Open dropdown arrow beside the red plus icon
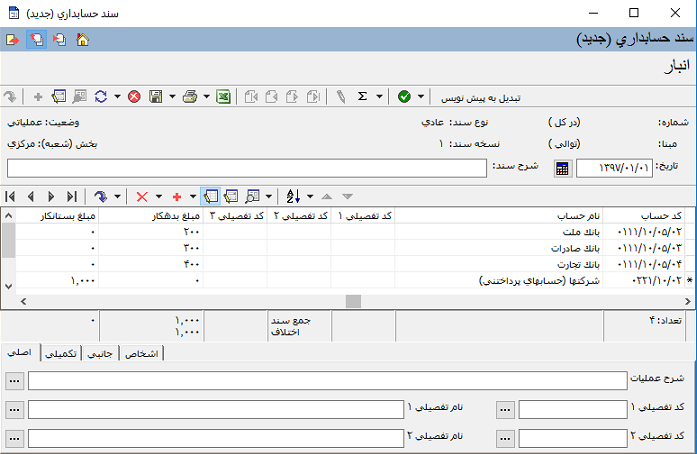The width and height of the screenshot is (697, 454). click(193, 196)
